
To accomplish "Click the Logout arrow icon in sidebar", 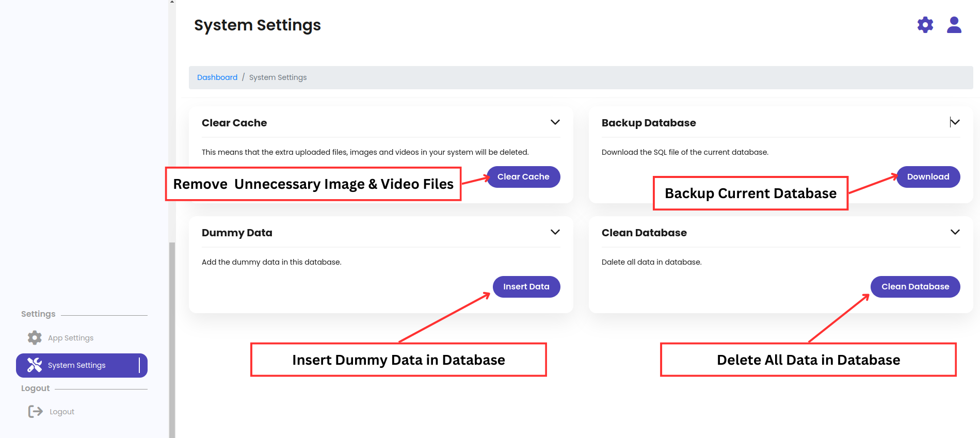I will tap(35, 412).
